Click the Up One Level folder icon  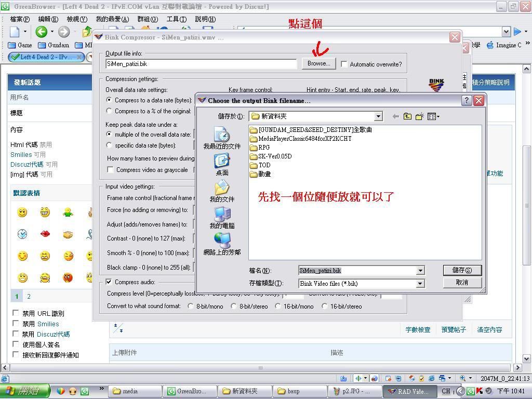tap(407, 116)
